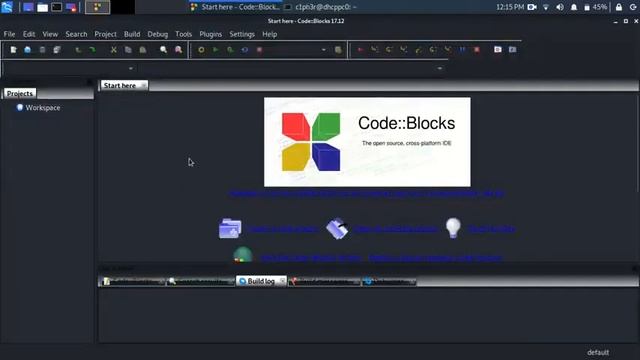Click the Next line debug icon

(x=389, y=50)
